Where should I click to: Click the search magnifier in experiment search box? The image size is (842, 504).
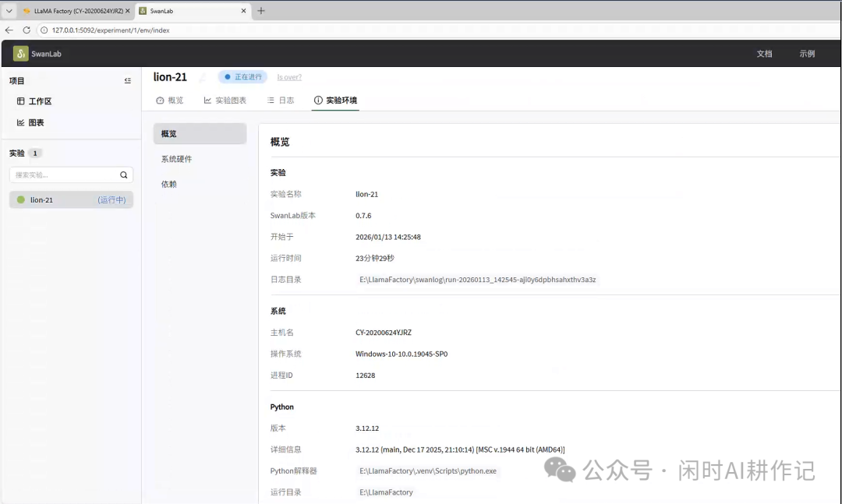123,174
